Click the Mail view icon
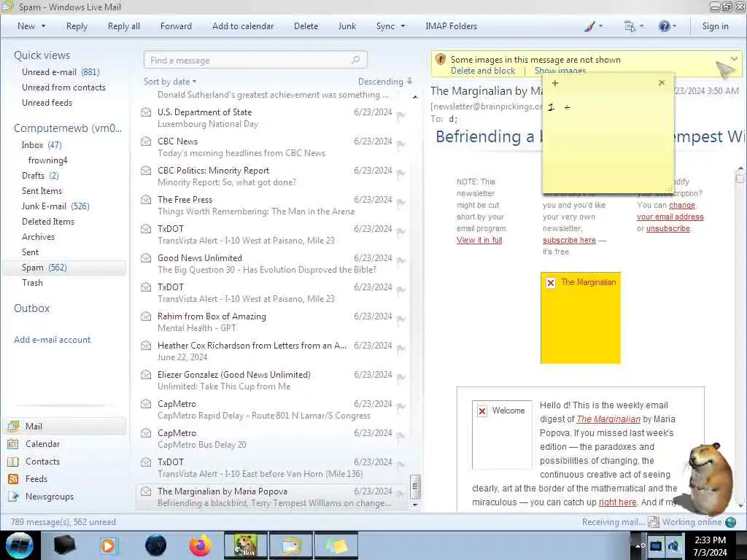The width and height of the screenshot is (747, 560). coord(13,426)
